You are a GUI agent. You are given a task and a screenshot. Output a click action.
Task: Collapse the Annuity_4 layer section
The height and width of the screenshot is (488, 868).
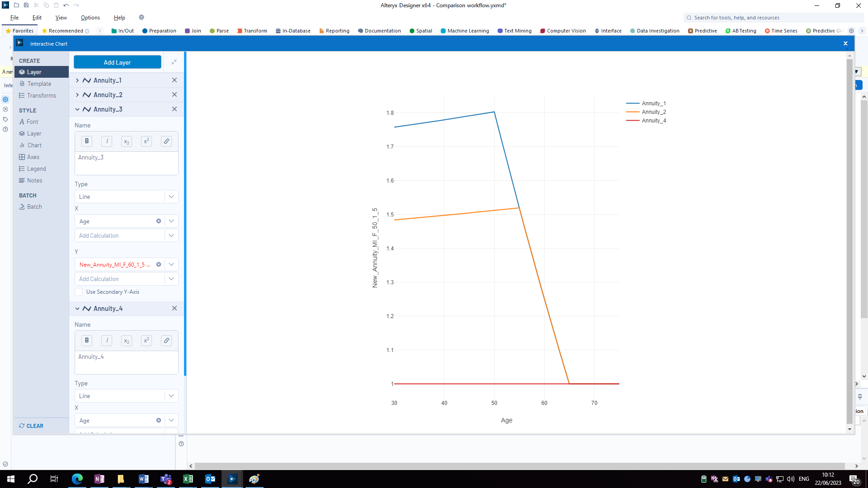coord(77,308)
